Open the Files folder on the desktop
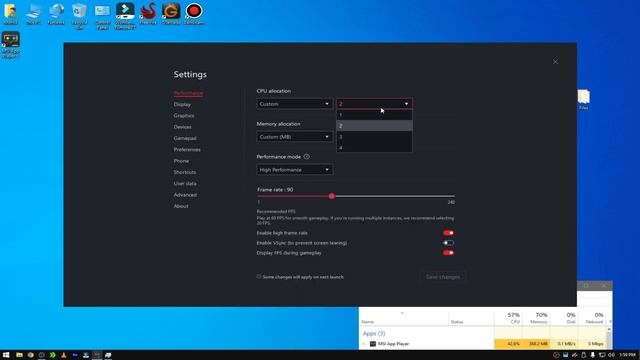The height and width of the screenshot is (360, 640). point(584,100)
